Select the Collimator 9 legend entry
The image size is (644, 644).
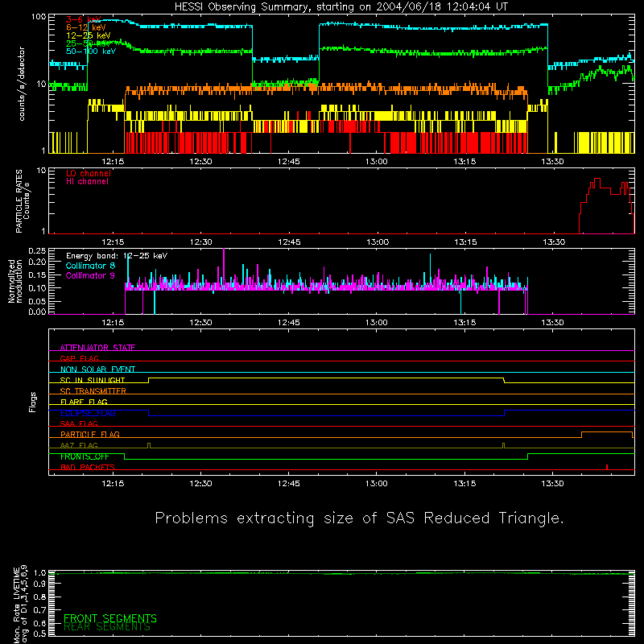tap(90, 275)
